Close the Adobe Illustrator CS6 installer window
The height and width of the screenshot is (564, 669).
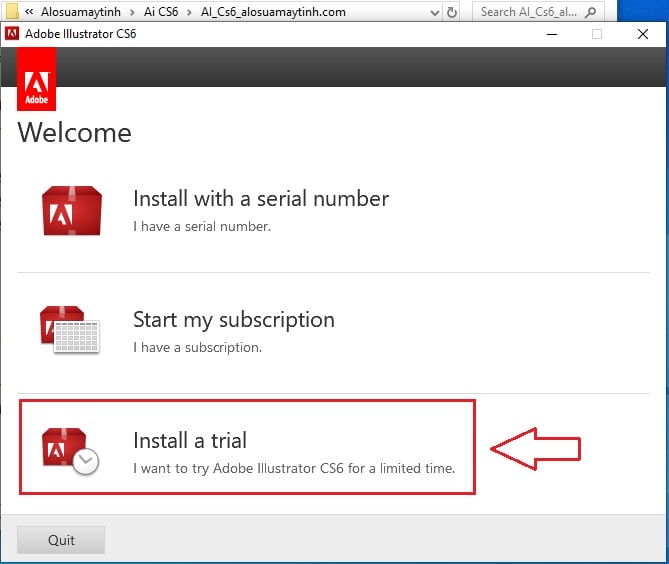pos(643,34)
